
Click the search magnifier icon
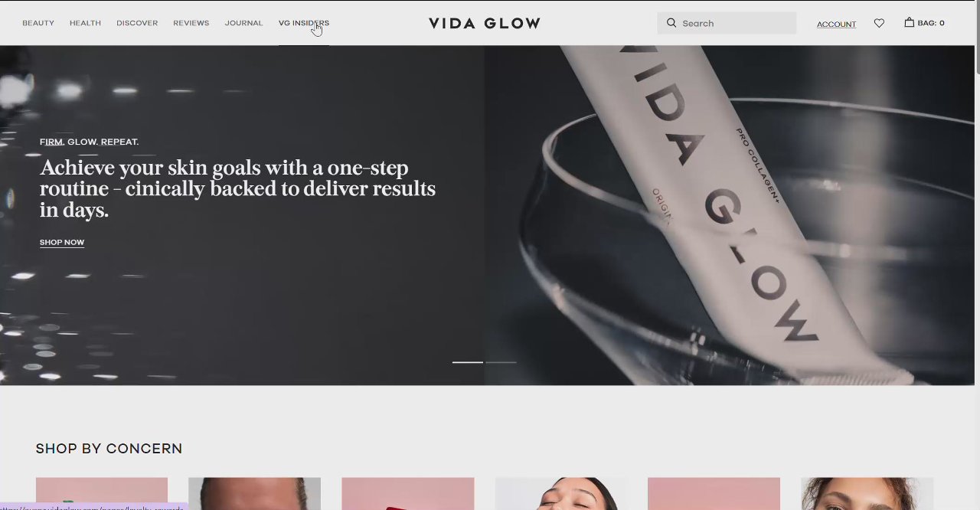[x=671, y=23]
